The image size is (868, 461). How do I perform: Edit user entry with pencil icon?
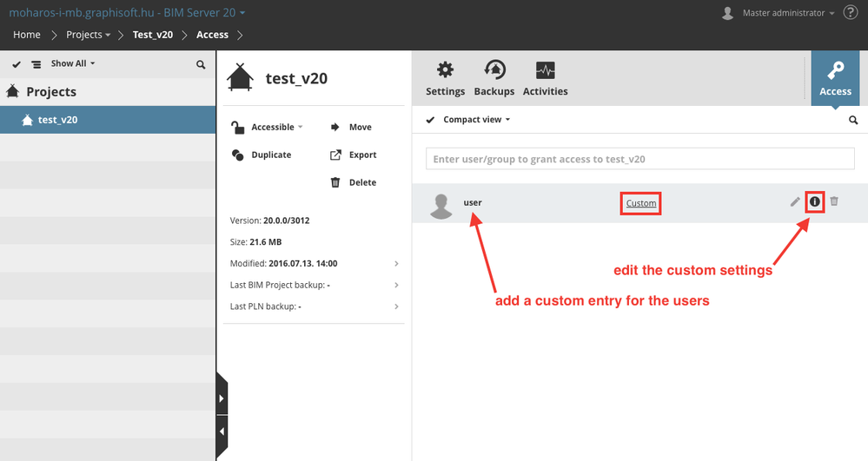795,202
